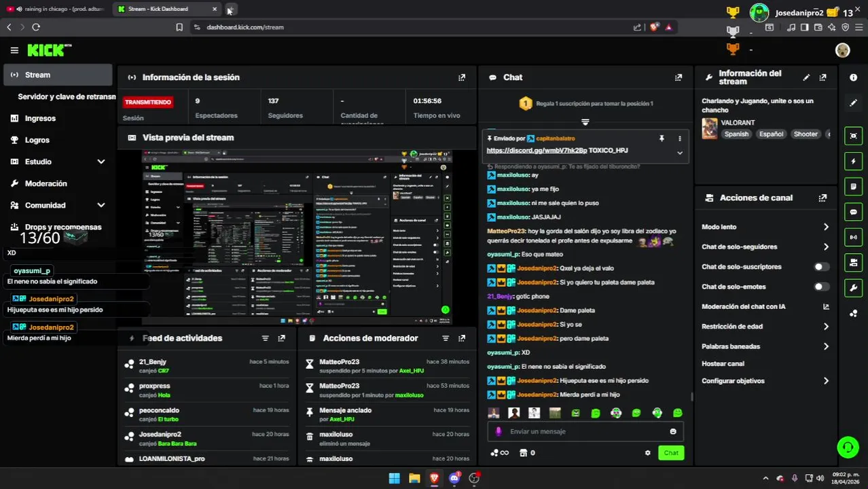Collapse the gift-subscription banner with its arrow
Screen dimensions: 868x489
pyautogui.click(x=585, y=122)
